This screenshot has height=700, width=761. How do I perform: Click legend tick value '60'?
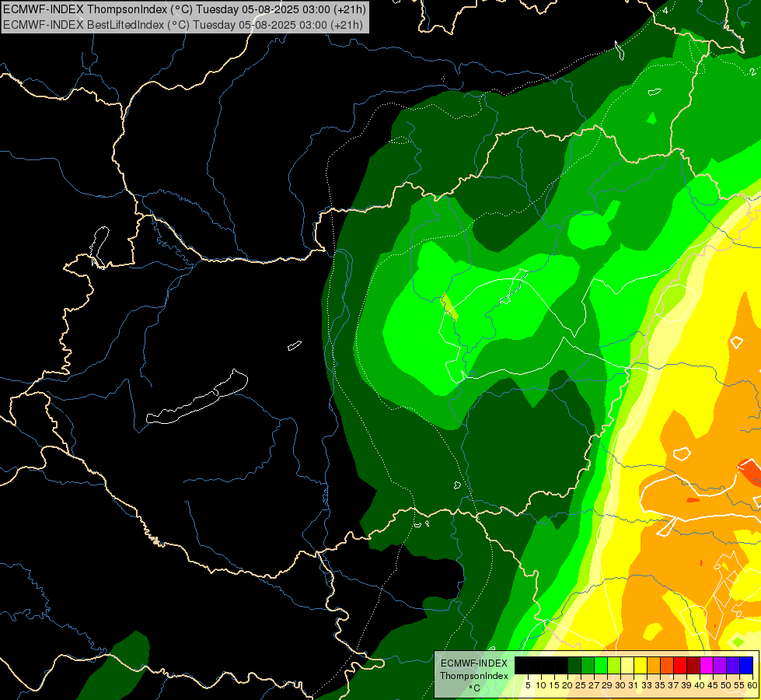(x=752, y=685)
